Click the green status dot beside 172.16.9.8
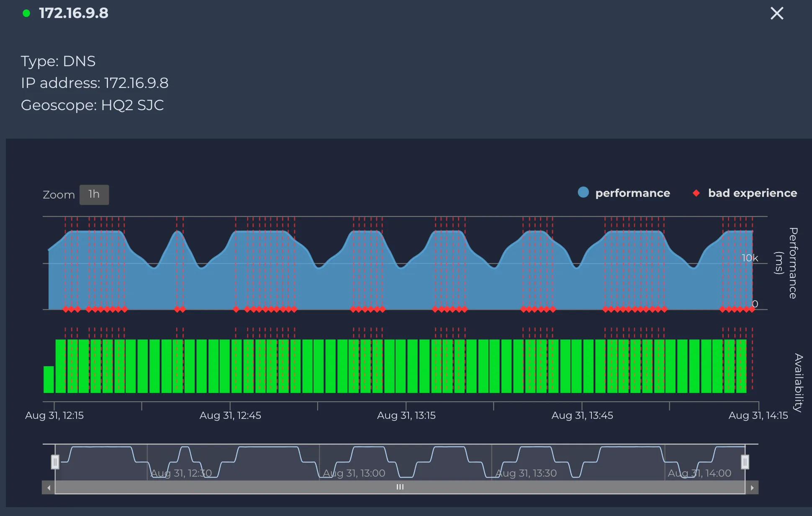812x516 pixels. (26, 13)
